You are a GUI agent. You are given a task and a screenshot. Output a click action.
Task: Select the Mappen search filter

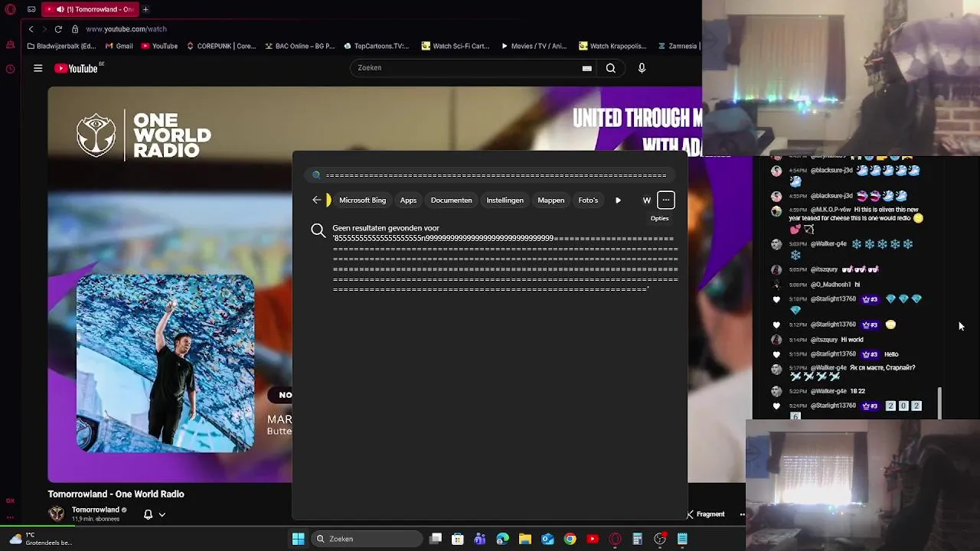550,201
